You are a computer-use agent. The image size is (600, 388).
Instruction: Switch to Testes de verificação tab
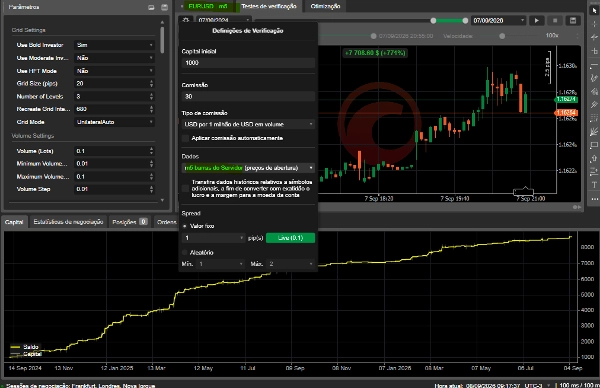[x=269, y=7]
